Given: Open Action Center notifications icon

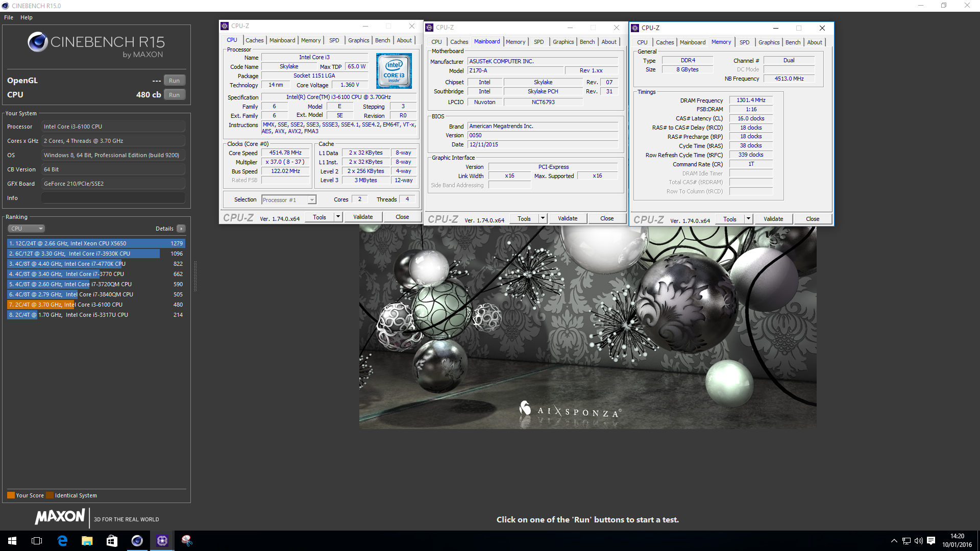Looking at the screenshot, I should [x=931, y=541].
